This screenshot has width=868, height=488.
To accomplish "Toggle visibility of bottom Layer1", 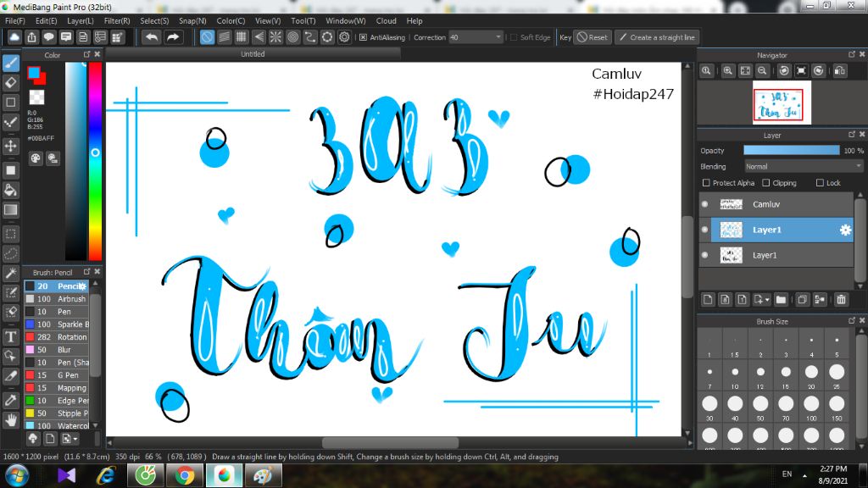I will [704, 255].
